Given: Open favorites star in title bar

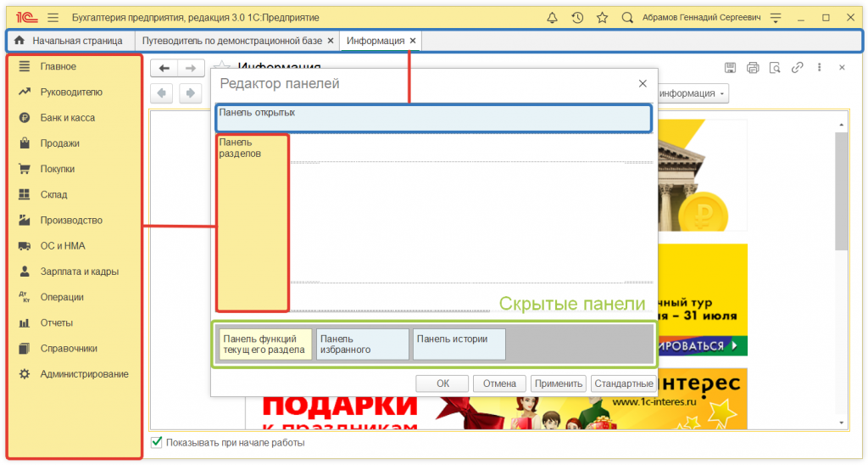Looking at the screenshot, I should [x=603, y=18].
